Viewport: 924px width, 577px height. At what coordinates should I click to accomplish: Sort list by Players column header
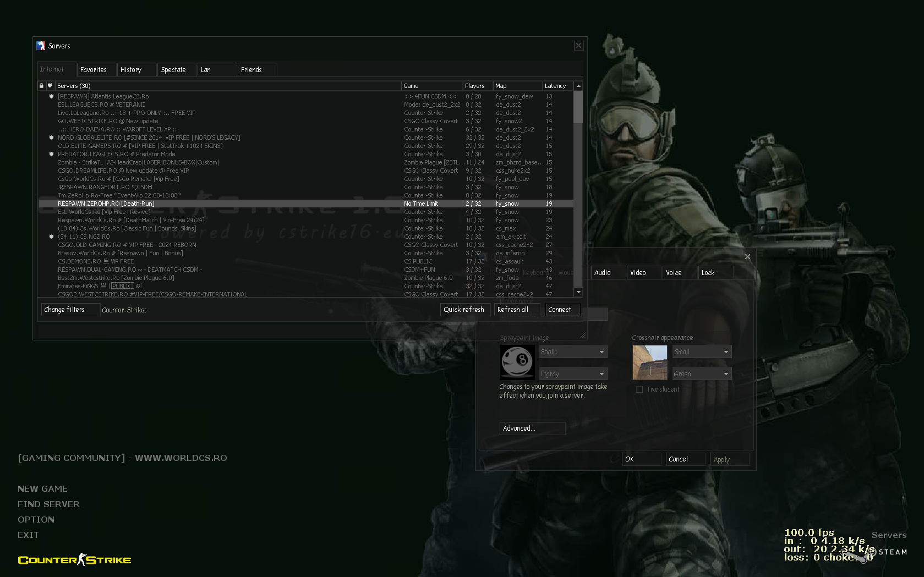[x=478, y=86]
